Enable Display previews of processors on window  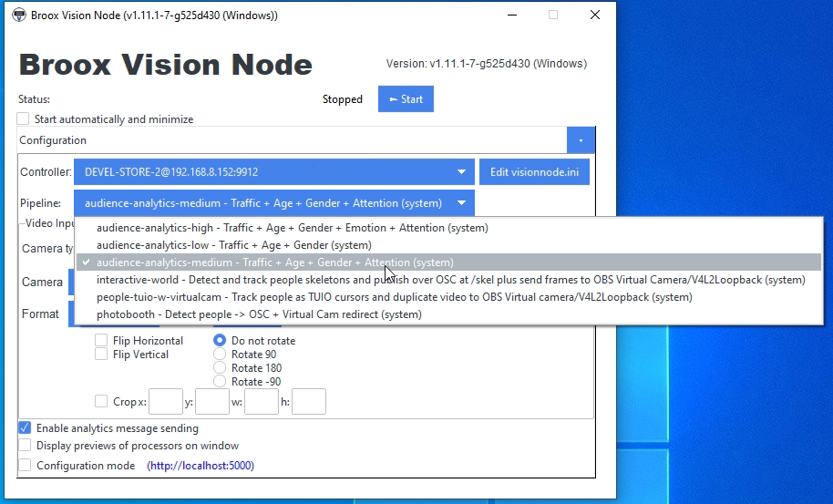click(25, 445)
